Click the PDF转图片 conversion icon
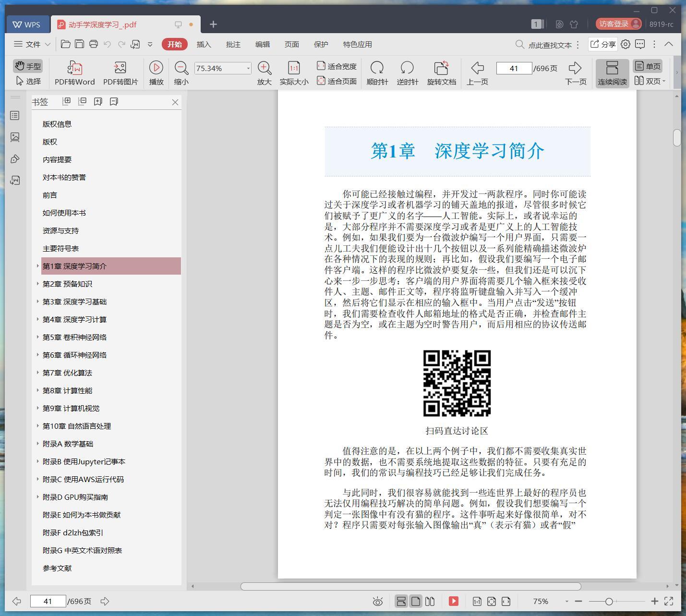 coord(120,68)
